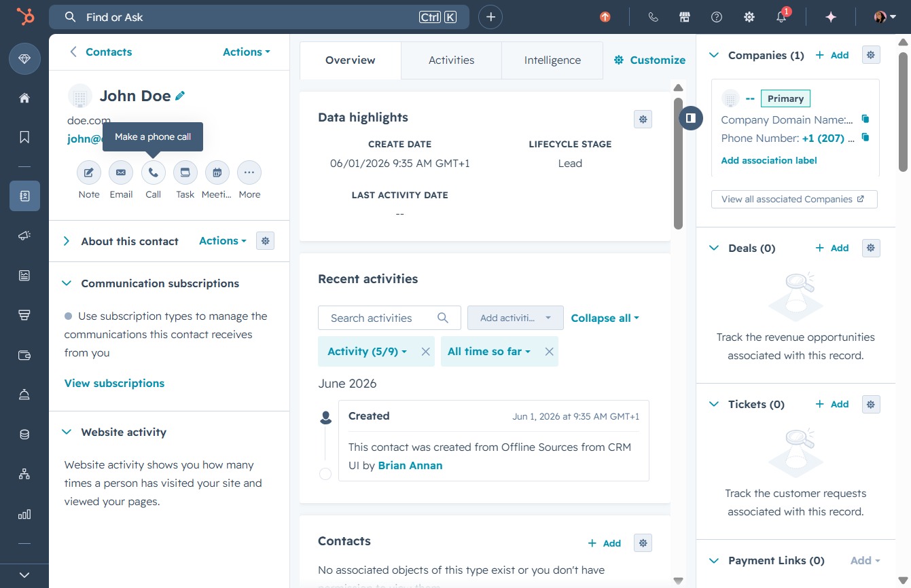The image size is (911, 588).
Task: Collapse the Tickets (0) section
Action: [714, 404]
